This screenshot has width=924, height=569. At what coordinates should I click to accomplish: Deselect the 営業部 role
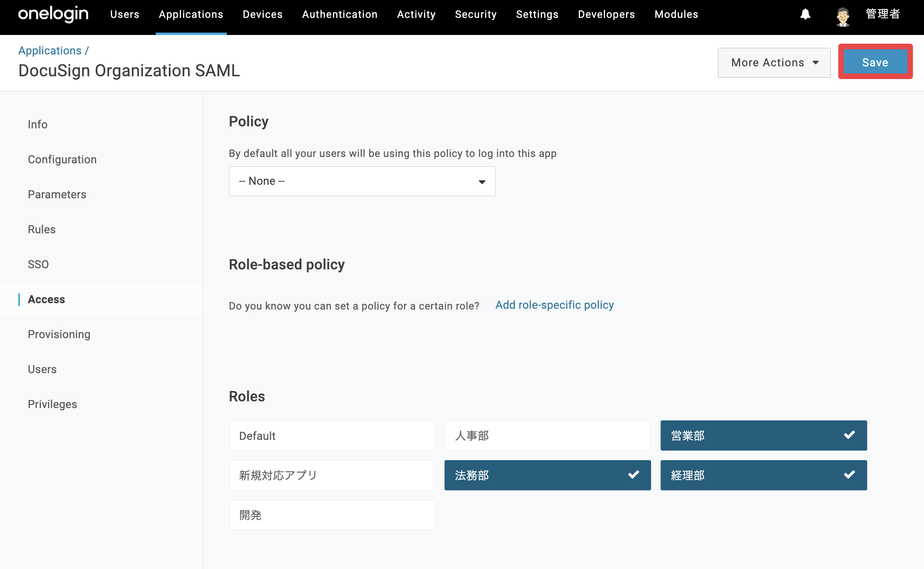pos(764,435)
